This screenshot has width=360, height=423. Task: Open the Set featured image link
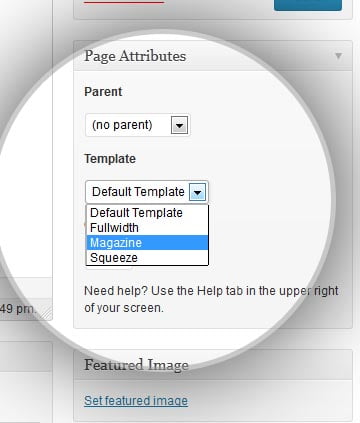[136, 400]
